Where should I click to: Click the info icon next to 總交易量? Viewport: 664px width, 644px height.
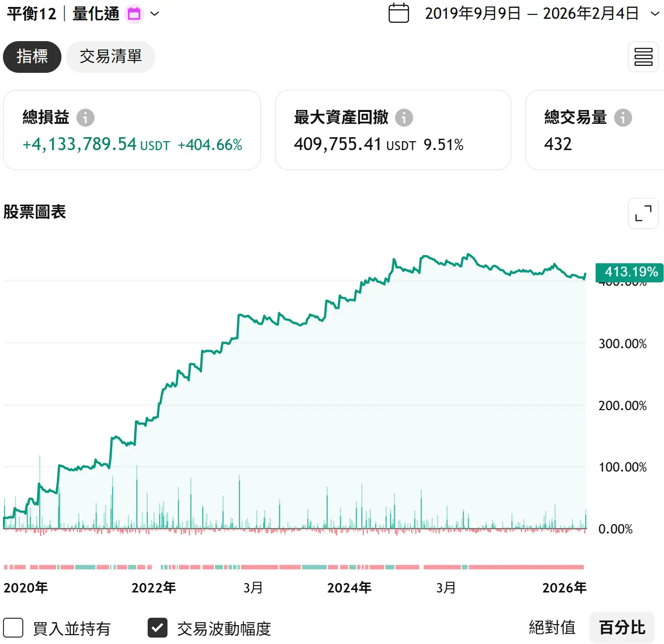click(623, 118)
